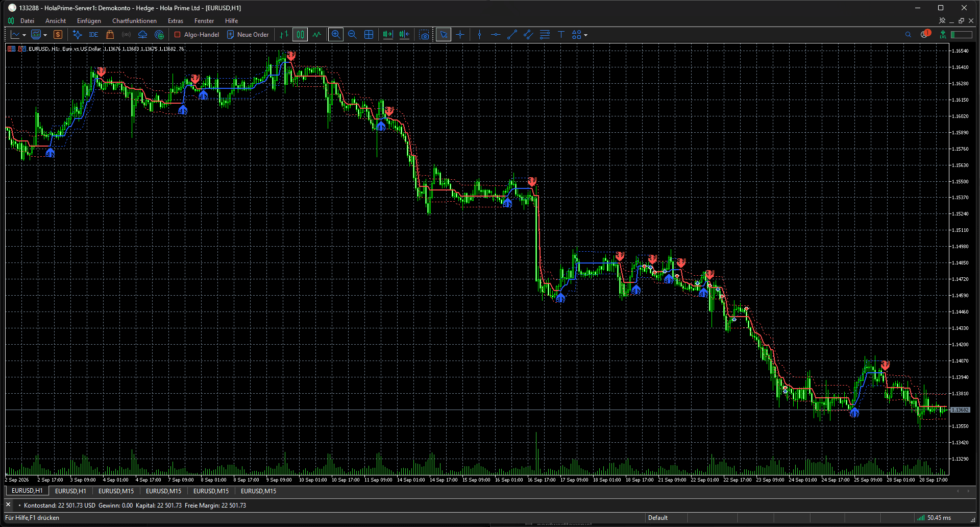The width and height of the screenshot is (980, 527).
Task: Switch to the active EURUSD,H1 chart tab
Action: [27, 491]
